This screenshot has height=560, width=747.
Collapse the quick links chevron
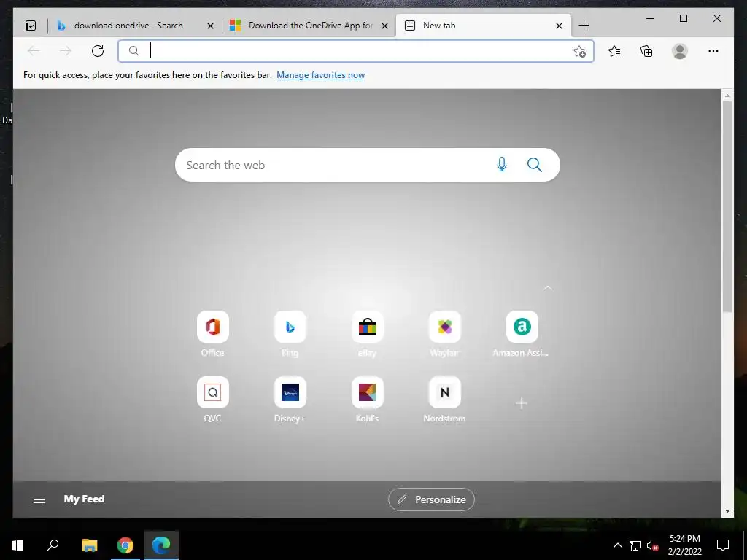pos(548,288)
